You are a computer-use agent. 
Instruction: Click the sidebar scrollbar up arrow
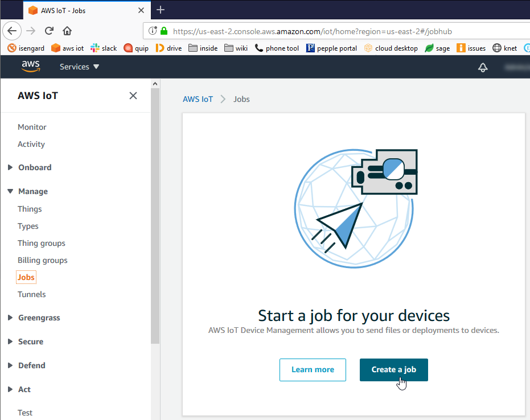(x=155, y=84)
